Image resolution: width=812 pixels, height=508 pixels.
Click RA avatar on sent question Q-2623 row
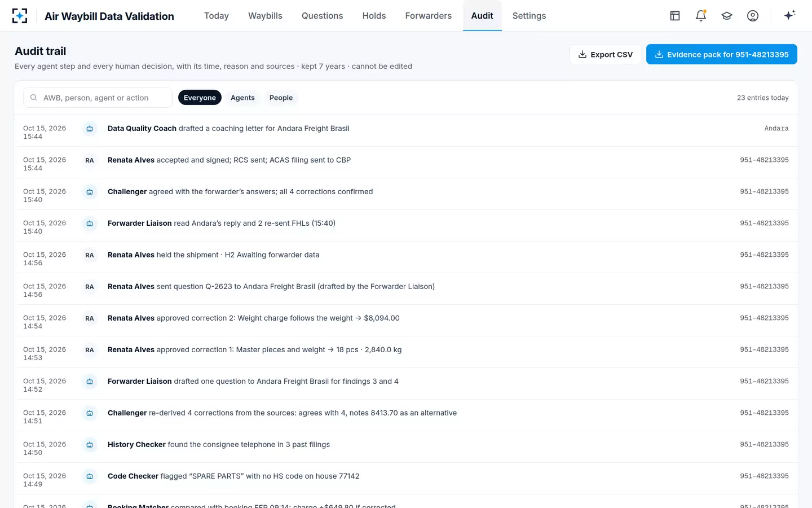90,287
